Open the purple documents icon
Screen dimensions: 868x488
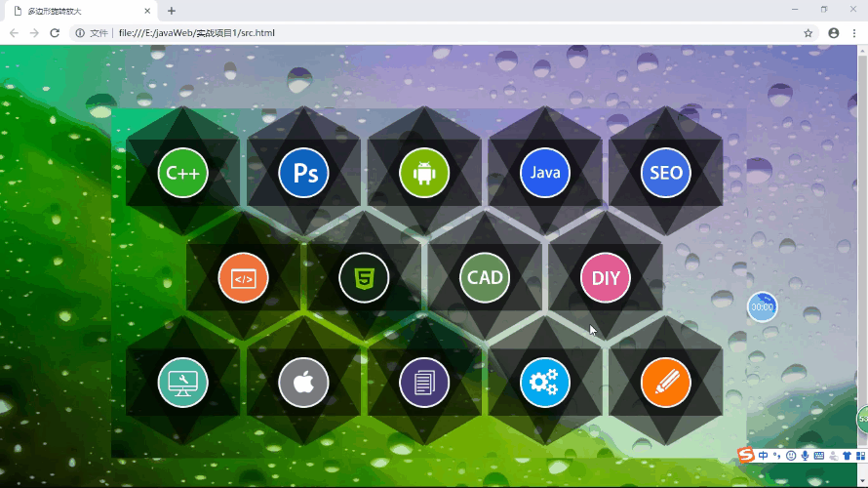423,383
